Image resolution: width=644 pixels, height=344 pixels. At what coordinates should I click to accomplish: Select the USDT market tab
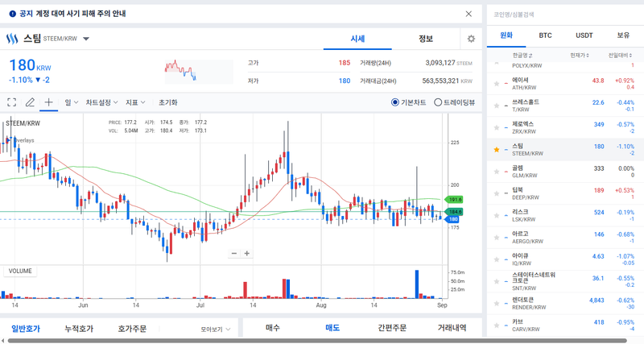(584, 35)
